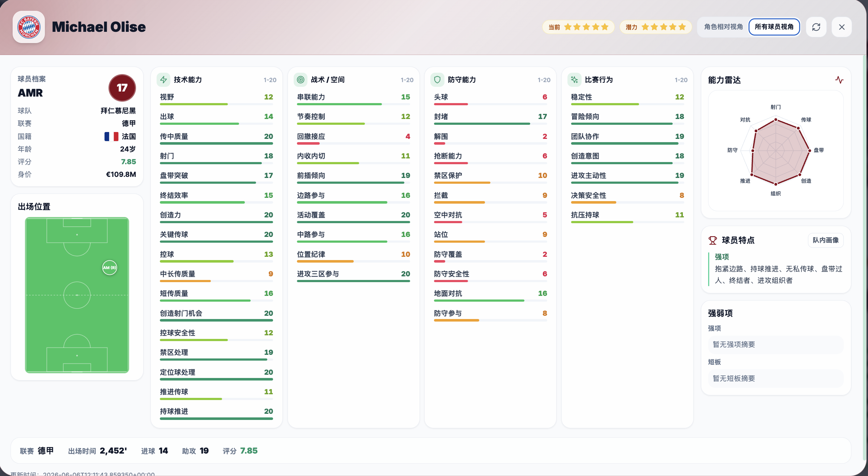Click the 出球 attribute row label
This screenshot has height=476, width=868.
click(167, 116)
